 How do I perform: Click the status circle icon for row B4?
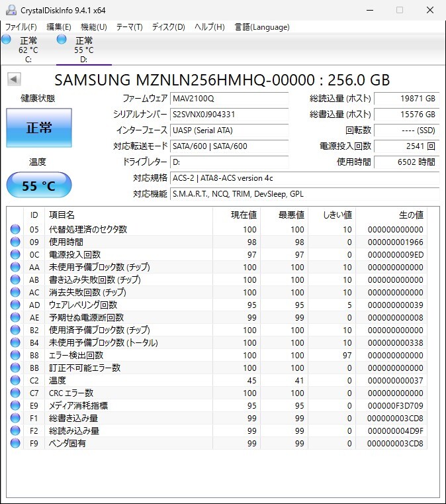(15, 342)
